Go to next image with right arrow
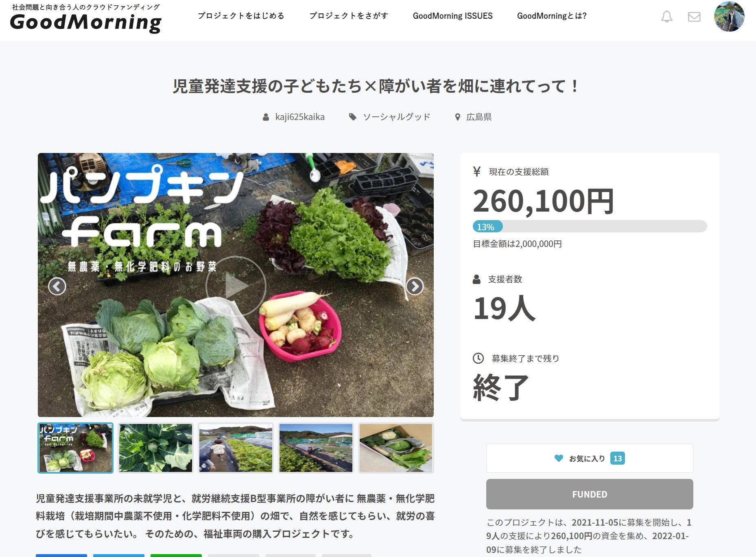 pyautogui.click(x=415, y=286)
